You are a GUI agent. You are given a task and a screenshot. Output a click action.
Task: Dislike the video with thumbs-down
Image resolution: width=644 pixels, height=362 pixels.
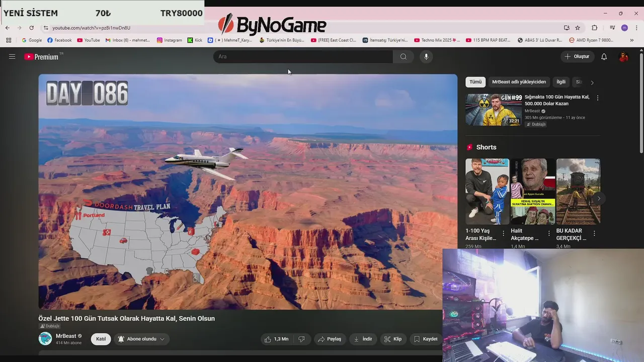click(302, 339)
